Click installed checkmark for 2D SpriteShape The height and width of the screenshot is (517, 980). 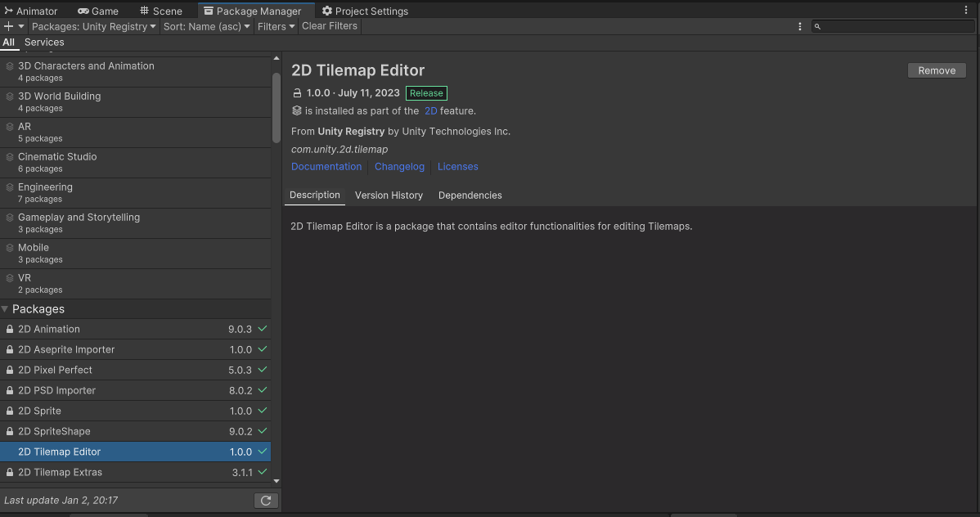[x=263, y=431]
